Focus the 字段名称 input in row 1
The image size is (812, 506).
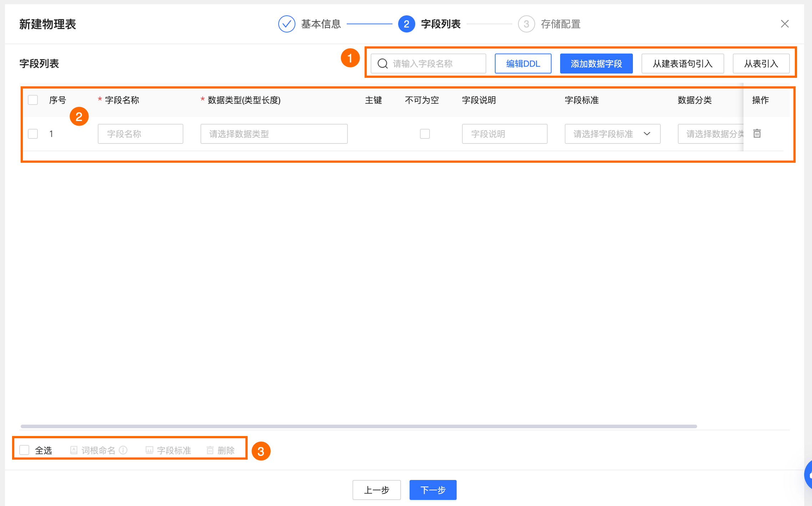coord(140,134)
